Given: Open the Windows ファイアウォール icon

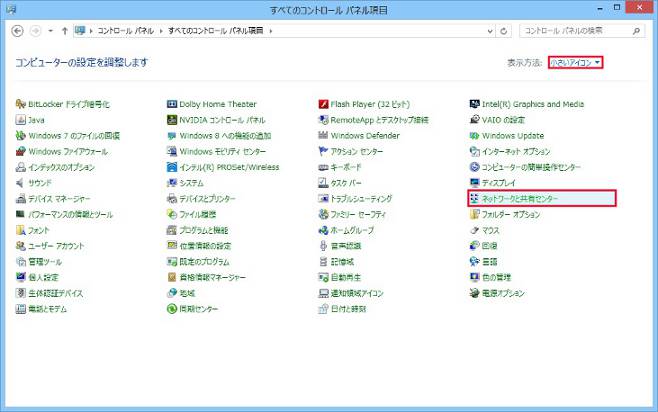Looking at the screenshot, I should (x=21, y=151).
